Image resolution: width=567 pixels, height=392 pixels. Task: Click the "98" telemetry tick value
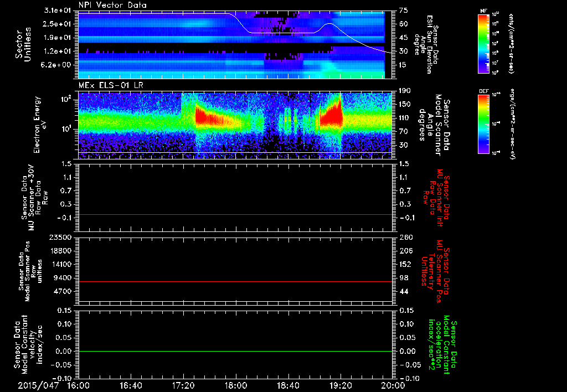pyautogui.click(x=404, y=278)
